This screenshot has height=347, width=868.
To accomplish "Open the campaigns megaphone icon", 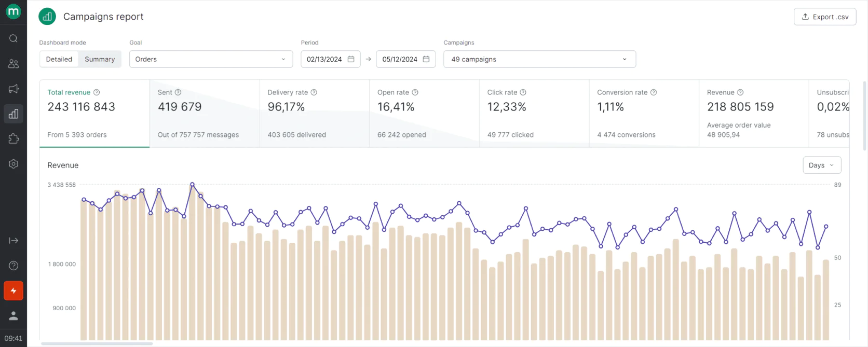I will pyautogui.click(x=13, y=89).
